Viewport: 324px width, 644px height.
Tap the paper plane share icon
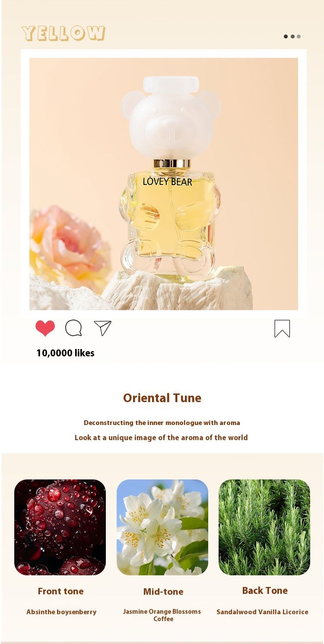pos(103,328)
